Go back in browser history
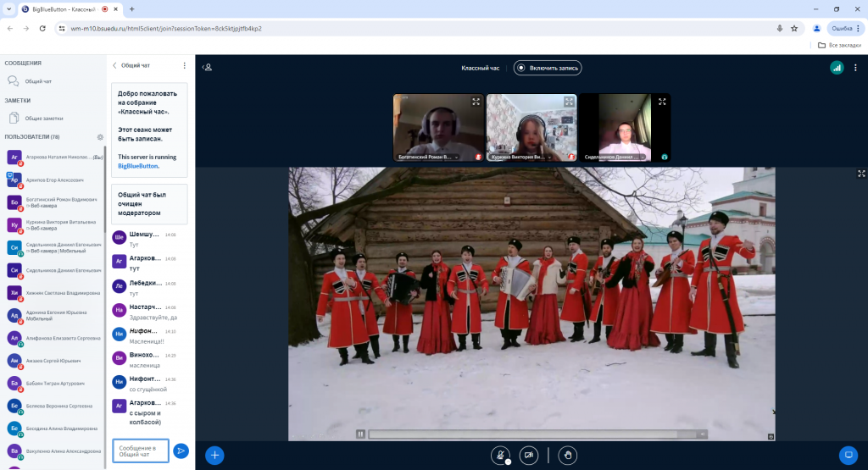The image size is (868, 470). tap(10, 28)
